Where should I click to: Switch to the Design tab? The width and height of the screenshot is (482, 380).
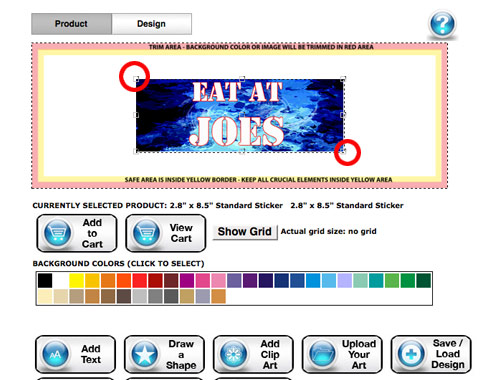coord(151,24)
